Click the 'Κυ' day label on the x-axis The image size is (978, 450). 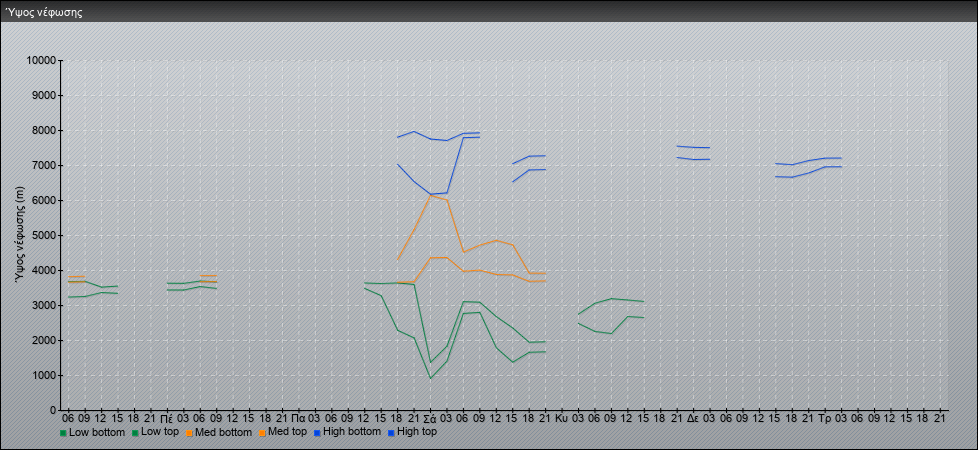(x=561, y=418)
